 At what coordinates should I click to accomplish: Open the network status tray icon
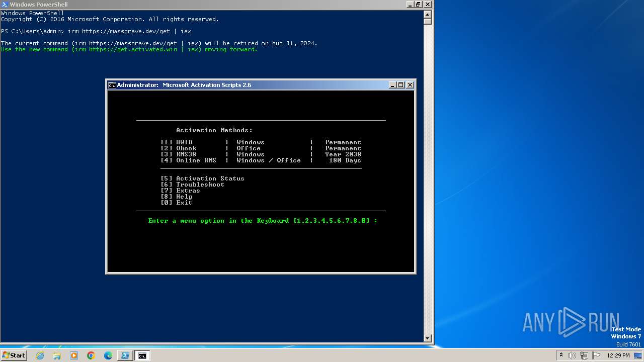(584, 355)
